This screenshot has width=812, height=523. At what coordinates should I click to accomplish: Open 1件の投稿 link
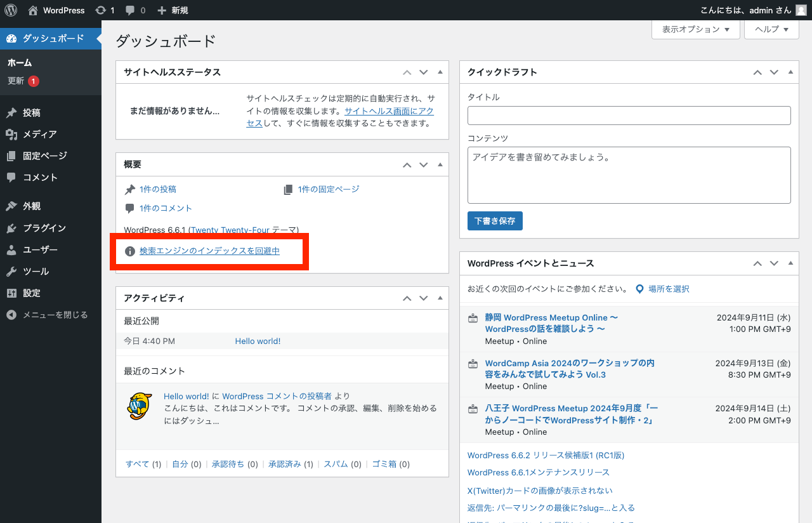[x=158, y=189]
